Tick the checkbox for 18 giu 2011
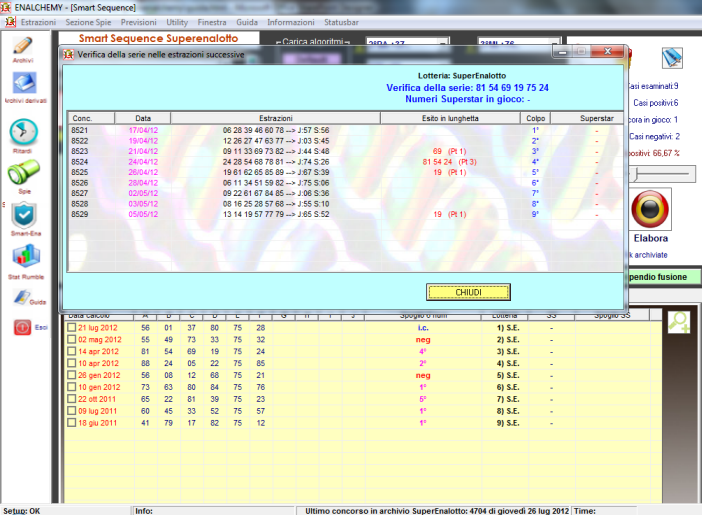The image size is (702, 515). 72,423
